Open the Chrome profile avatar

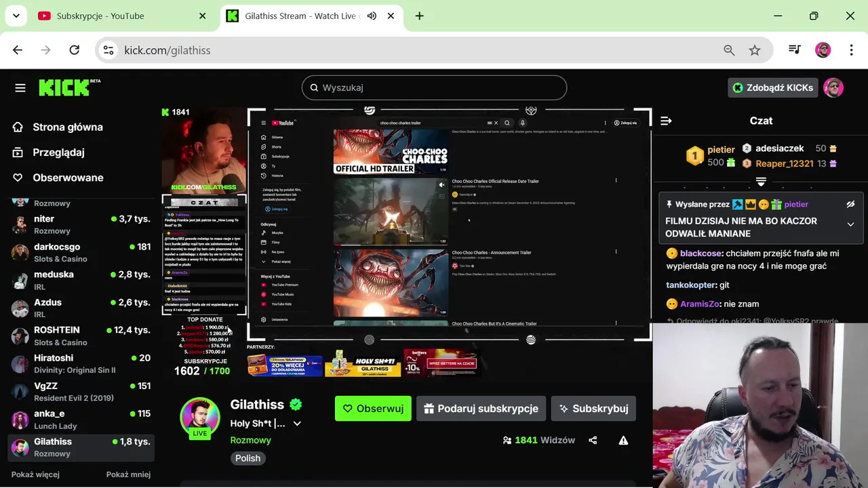click(x=823, y=50)
